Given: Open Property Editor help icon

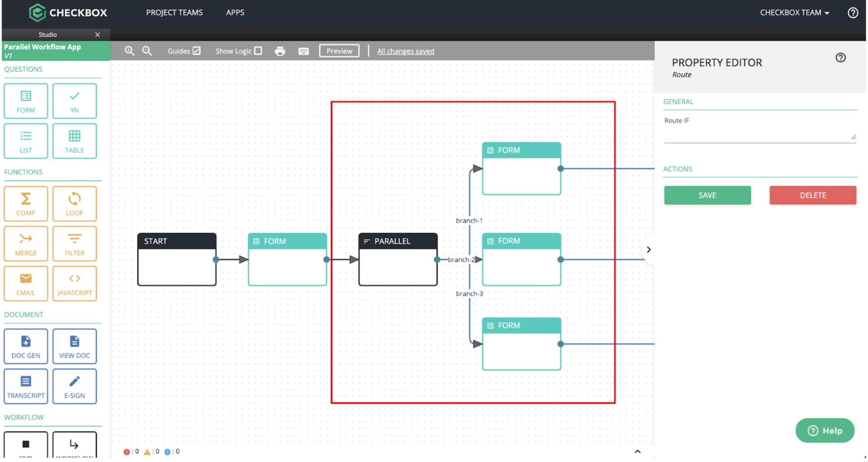Looking at the screenshot, I should 841,57.
